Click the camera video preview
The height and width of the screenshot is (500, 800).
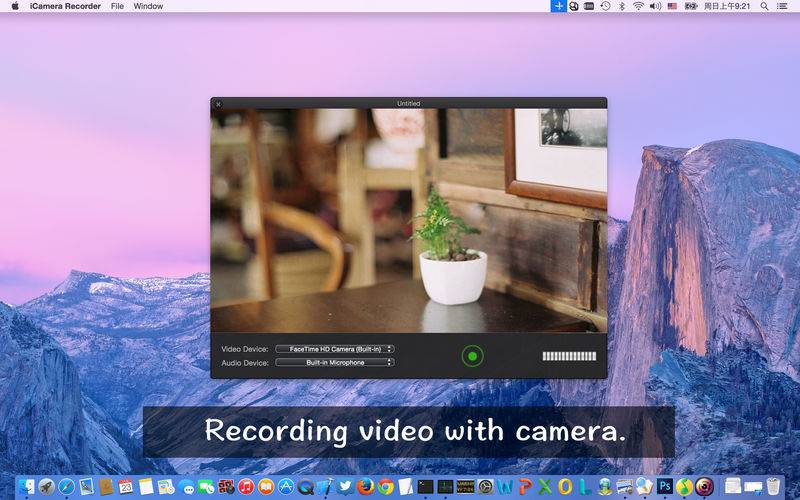coord(408,220)
